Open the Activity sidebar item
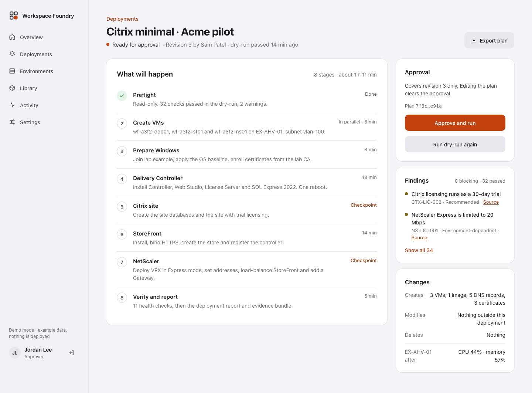The height and width of the screenshot is (393, 532). (44, 105)
